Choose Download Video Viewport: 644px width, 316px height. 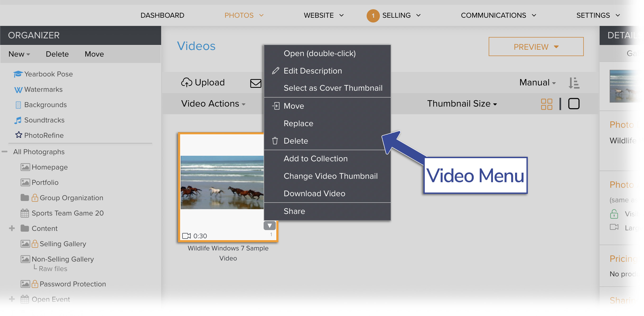[x=327, y=194]
